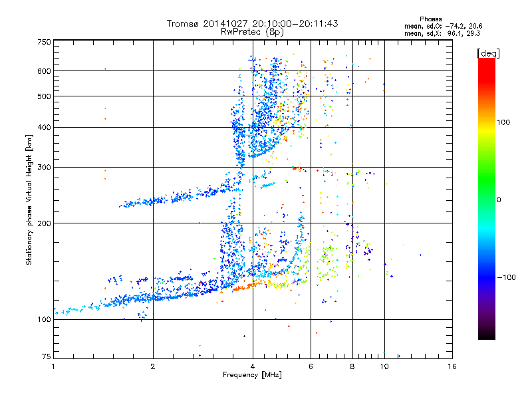Click the y-axis tick label '75'

47,356
